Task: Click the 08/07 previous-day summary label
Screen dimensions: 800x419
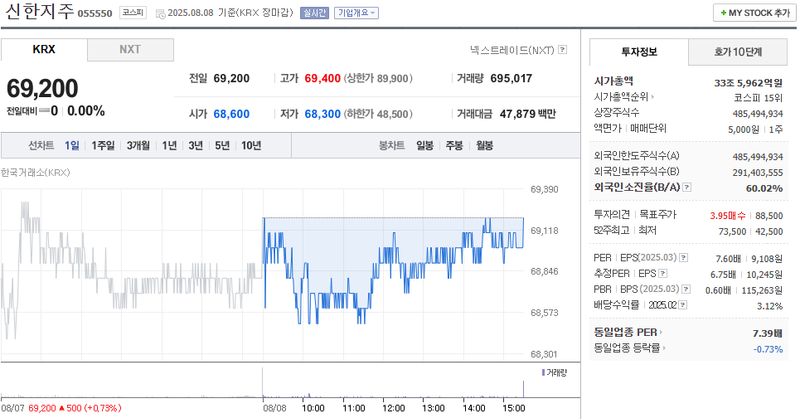Action: pyautogui.click(x=61, y=408)
